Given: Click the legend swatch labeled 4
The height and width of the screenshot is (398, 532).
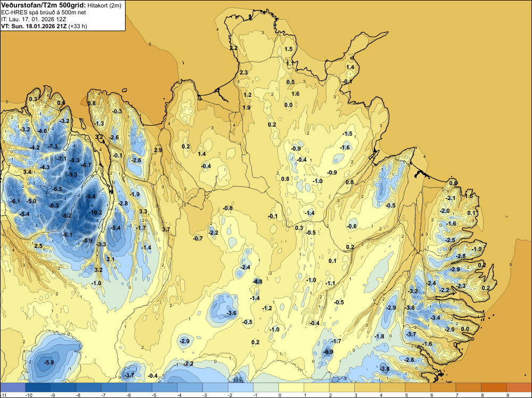Looking at the screenshot, I should click(392, 387).
